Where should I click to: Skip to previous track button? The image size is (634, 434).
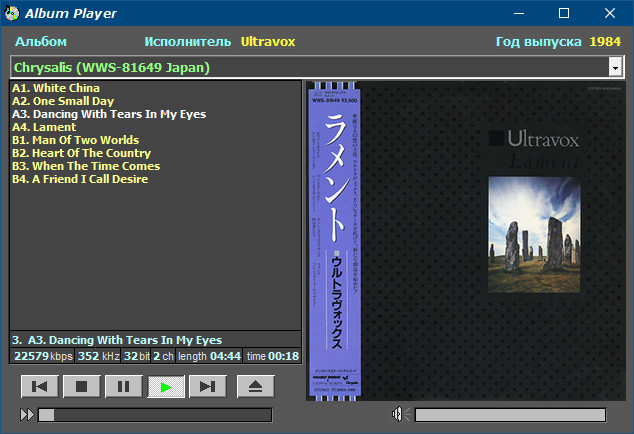coord(40,386)
